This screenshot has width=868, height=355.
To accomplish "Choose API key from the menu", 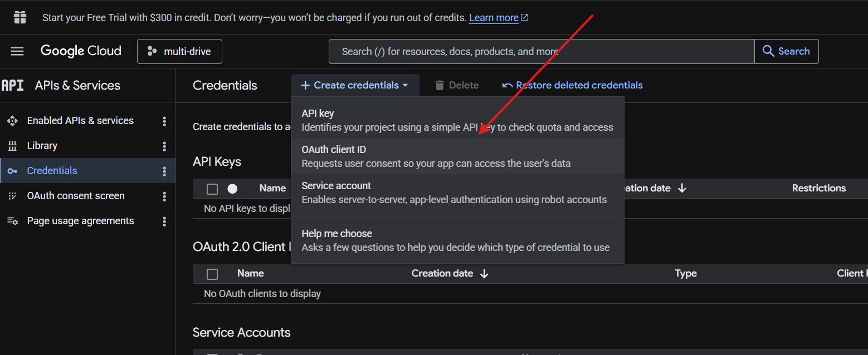I will click(457, 120).
